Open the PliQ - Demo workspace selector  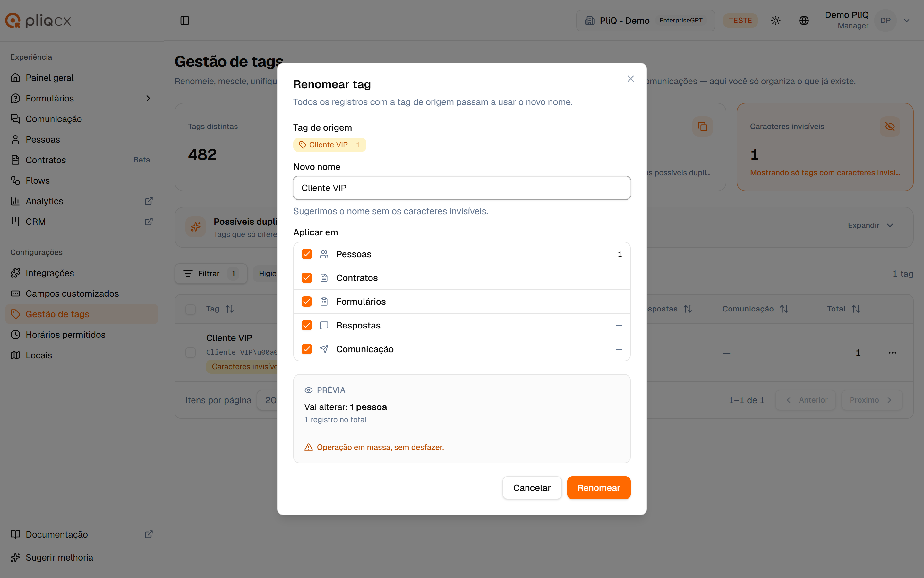[645, 21]
